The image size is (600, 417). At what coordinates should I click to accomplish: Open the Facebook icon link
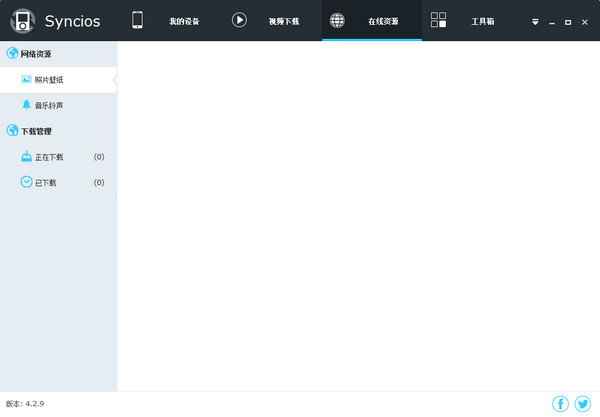(560, 404)
